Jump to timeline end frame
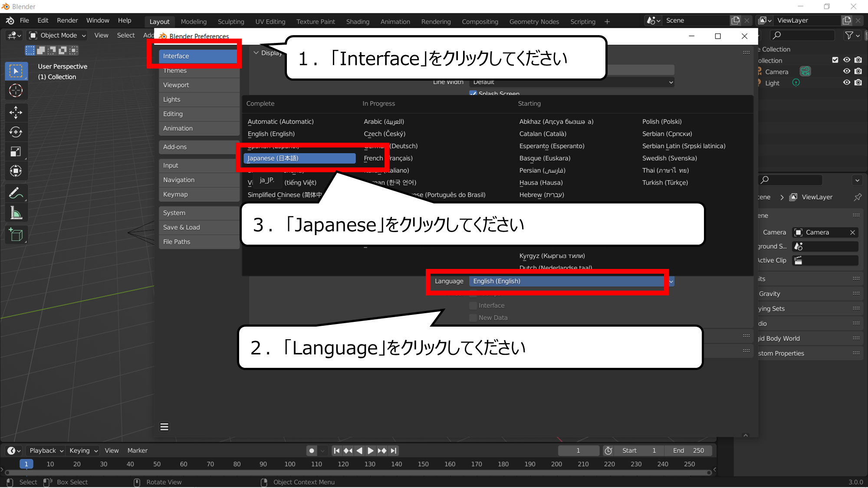 (x=393, y=451)
